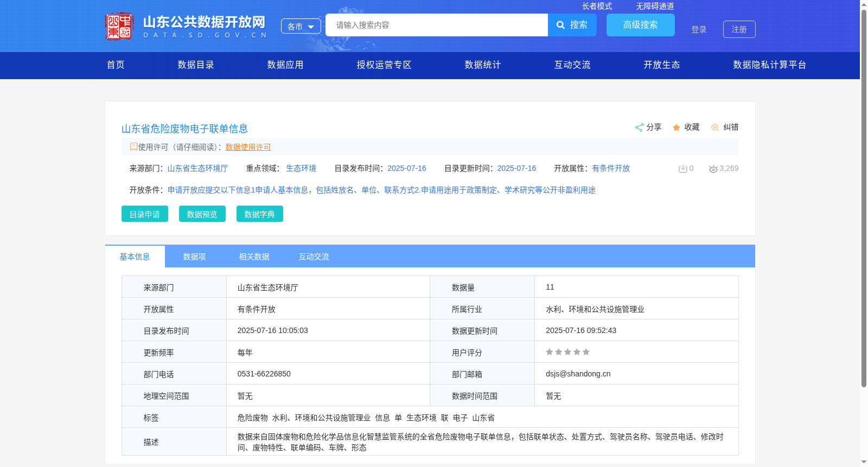Open 开放生态 navigation item

coord(662,65)
